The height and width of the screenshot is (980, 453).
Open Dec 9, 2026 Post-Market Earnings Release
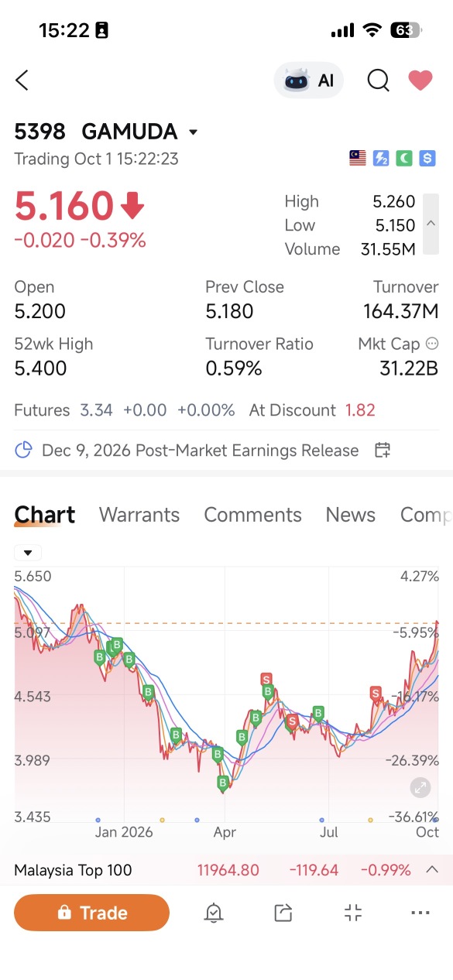click(x=200, y=451)
